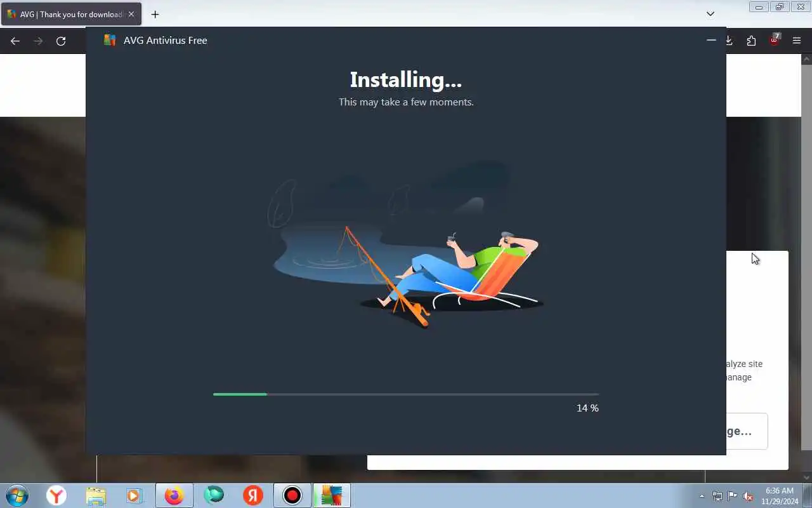This screenshot has width=812, height=508.
Task: Switch to AVG installer taskbar icon
Action: [331, 495]
